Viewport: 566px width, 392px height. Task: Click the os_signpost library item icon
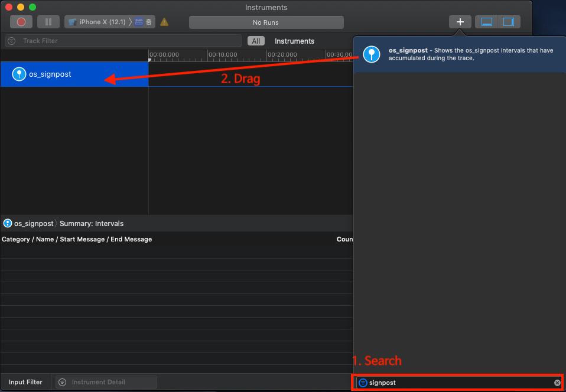pos(371,54)
